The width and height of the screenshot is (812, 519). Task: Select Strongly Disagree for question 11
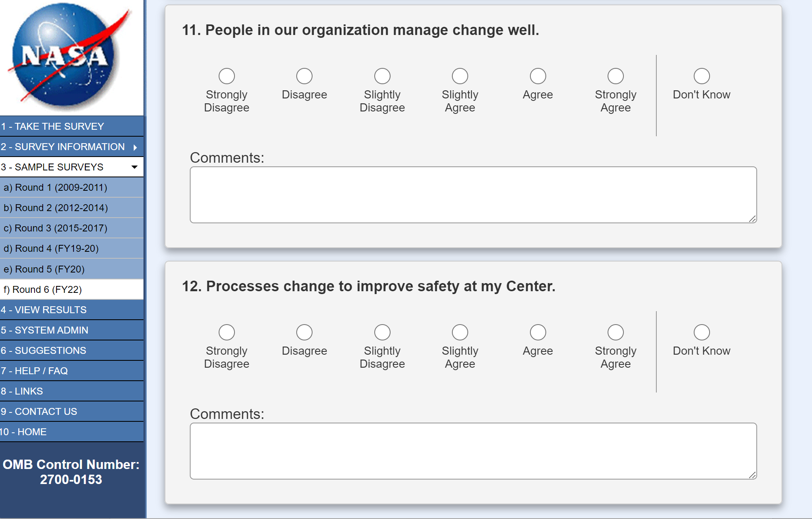226,76
